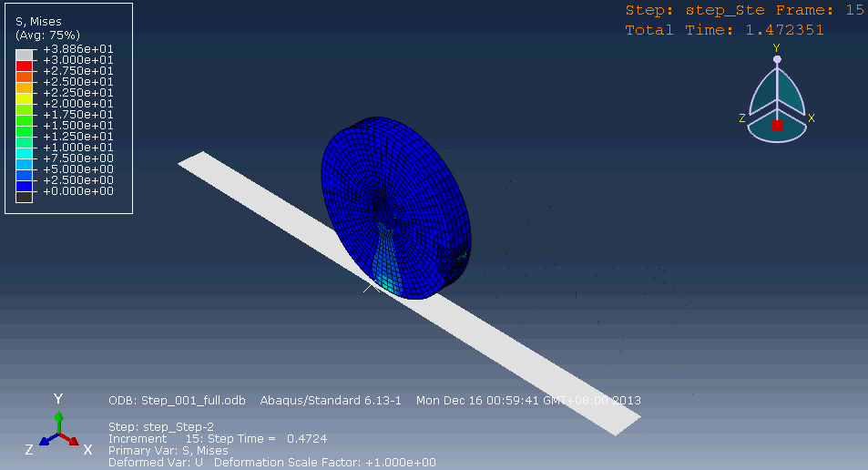Click the '+1.500e+01' legend value
The image size is (868, 470).
coord(78,126)
